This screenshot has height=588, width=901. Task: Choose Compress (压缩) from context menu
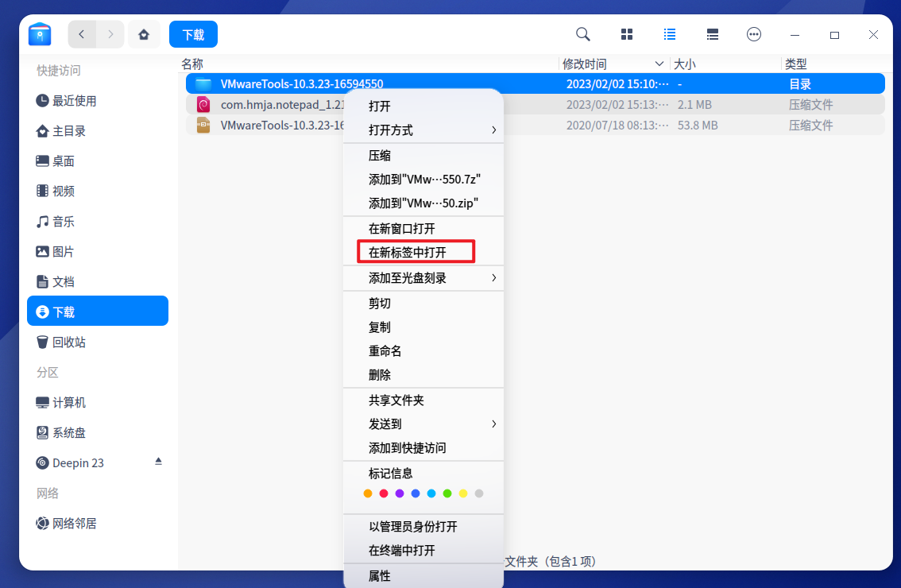tap(423, 156)
